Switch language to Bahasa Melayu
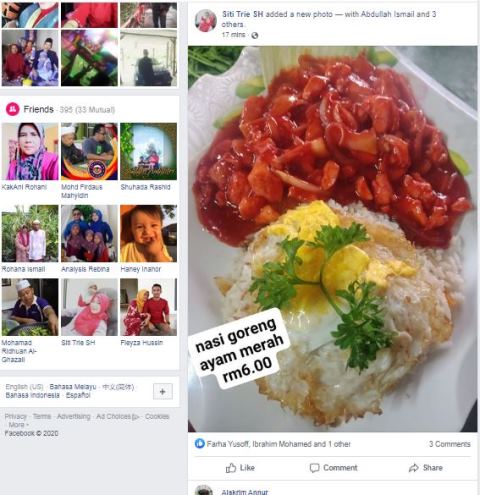This screenshot has width=480, height=495. coord(73,387)
